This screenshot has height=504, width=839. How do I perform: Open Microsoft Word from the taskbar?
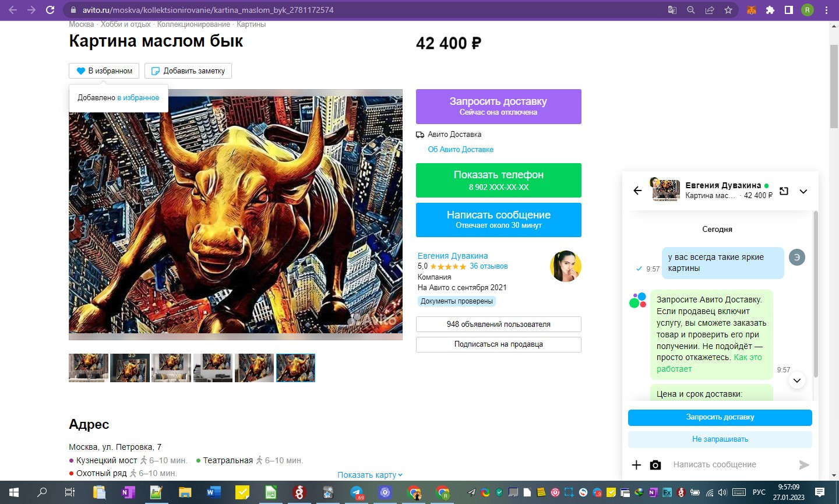(x=213, y=492)
